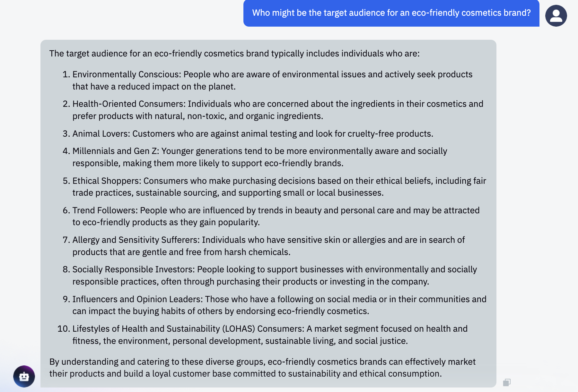The height and width of the screenshot is (392, 578).
Task: Click the "Influencers and Opinion Leaders" item
Action: (x=279, y=305)
